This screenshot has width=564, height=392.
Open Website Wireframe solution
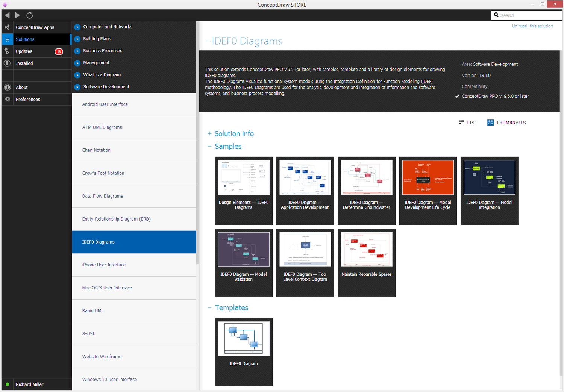tap(134, 357)
